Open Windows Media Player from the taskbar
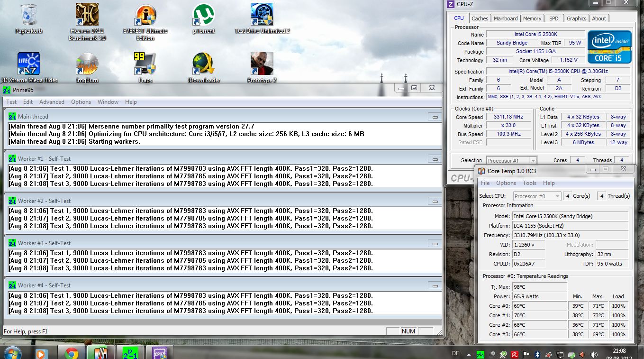Viewport: 644px width, 359px height. (x=41, y=353)
